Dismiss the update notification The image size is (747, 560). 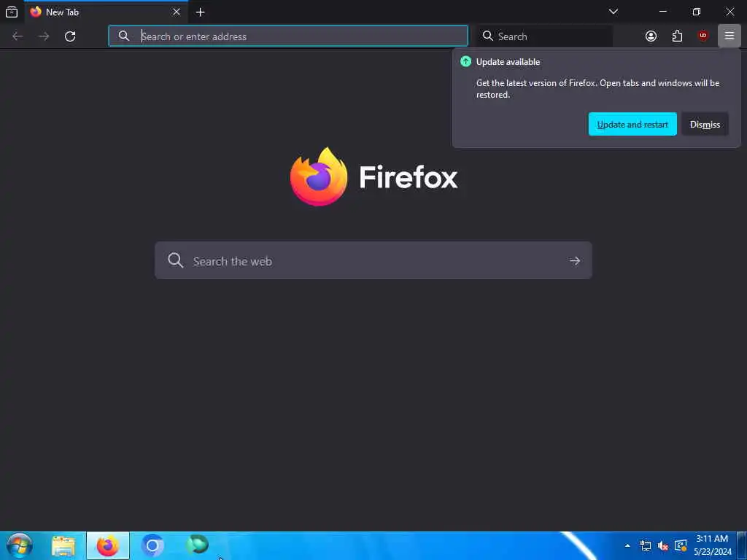[705, 124]
